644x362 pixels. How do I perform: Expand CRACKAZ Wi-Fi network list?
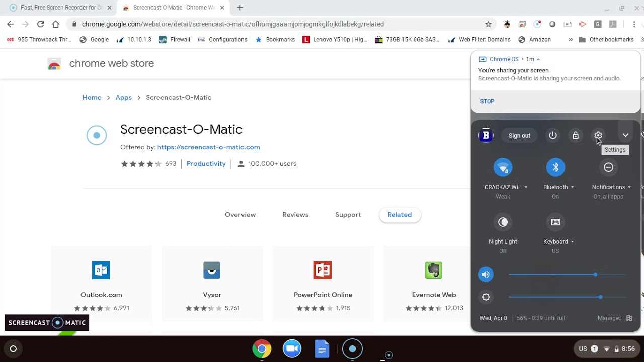(x=506, y=187)
